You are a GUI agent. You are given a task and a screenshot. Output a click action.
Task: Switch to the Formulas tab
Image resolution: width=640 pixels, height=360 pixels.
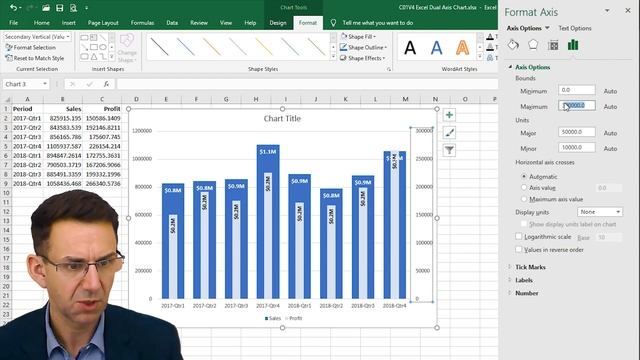coord(142,23)
